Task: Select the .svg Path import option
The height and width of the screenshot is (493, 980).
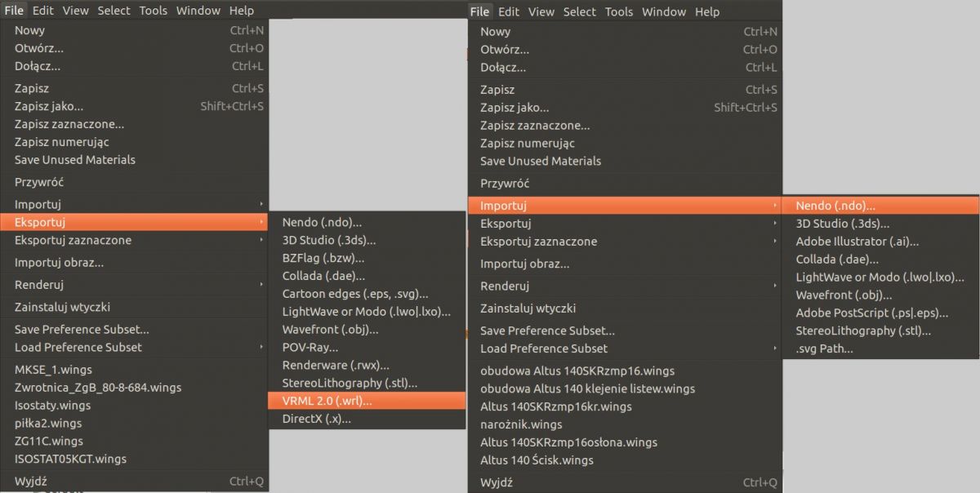Action: pos(824,349)
